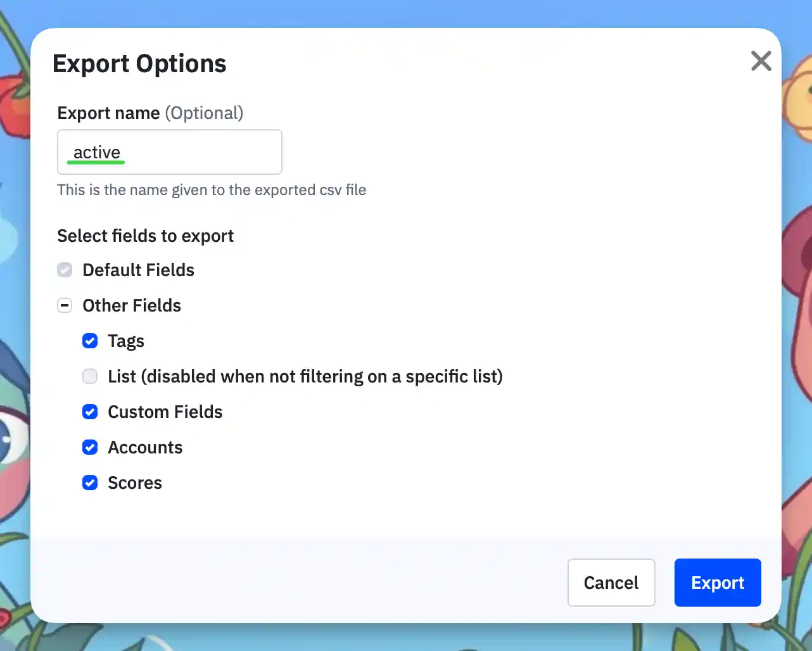Click the minus icon next to Other Fields

(65, 305)
